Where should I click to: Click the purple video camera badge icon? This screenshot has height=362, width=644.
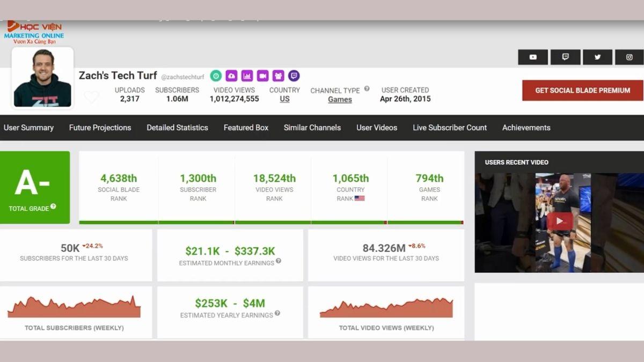262,76
